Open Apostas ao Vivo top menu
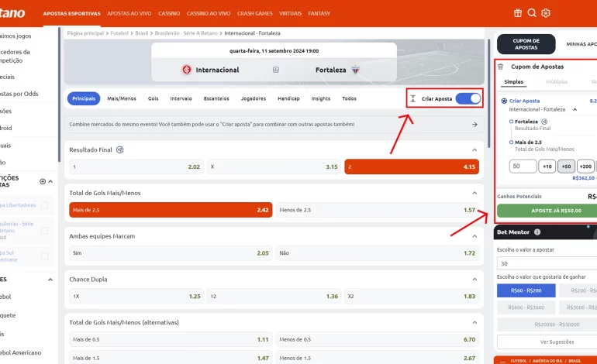The height and width of the screenshot is (364, 597). tap(129, 14)
